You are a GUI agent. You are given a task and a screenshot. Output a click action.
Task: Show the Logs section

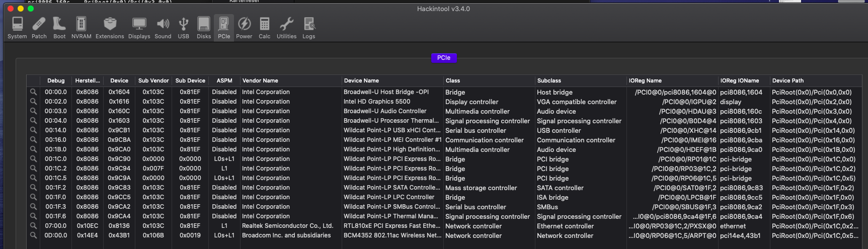[309, 27]
